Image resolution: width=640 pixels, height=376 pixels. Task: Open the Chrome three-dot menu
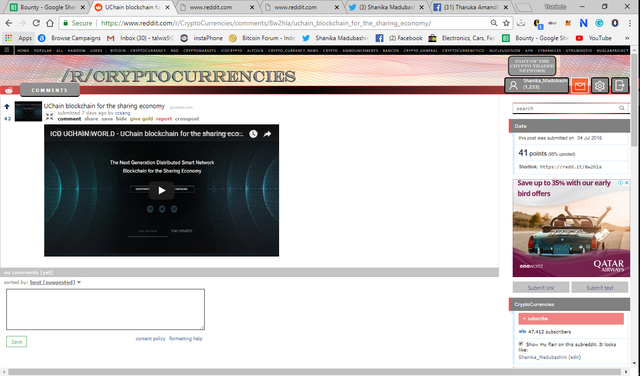[630, 23]
